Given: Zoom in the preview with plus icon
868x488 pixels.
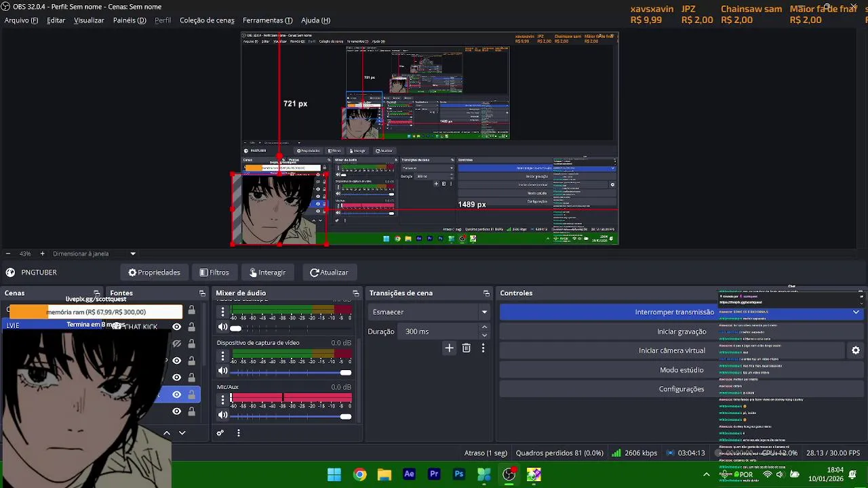Looking at the screenshot, I should 42,253.
